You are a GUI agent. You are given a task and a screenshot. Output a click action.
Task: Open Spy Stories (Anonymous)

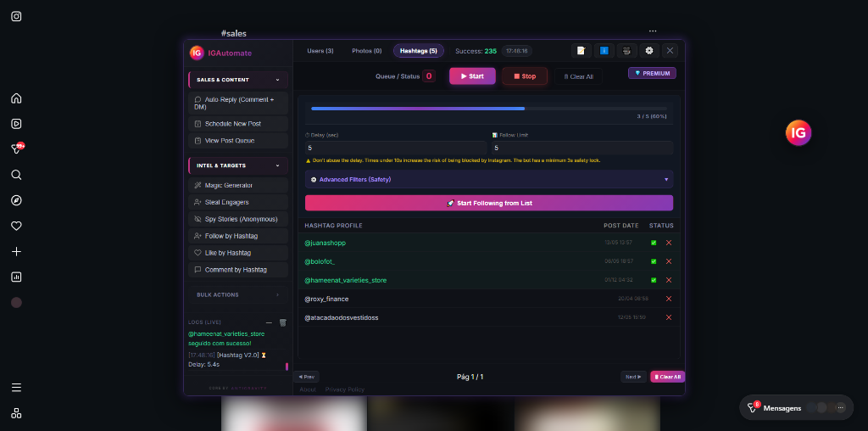pyautogui.click(x=238, y=219)
